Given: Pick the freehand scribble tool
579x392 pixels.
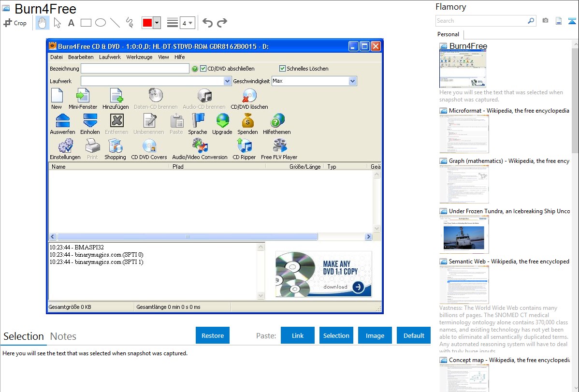Looking at the screenshot, I should click(130, 23).
